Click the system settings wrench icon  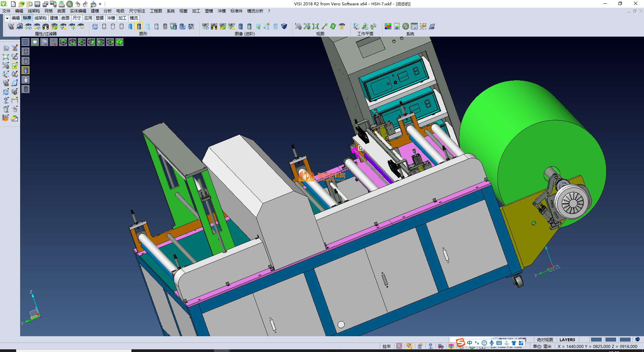[x=406, y=26]
